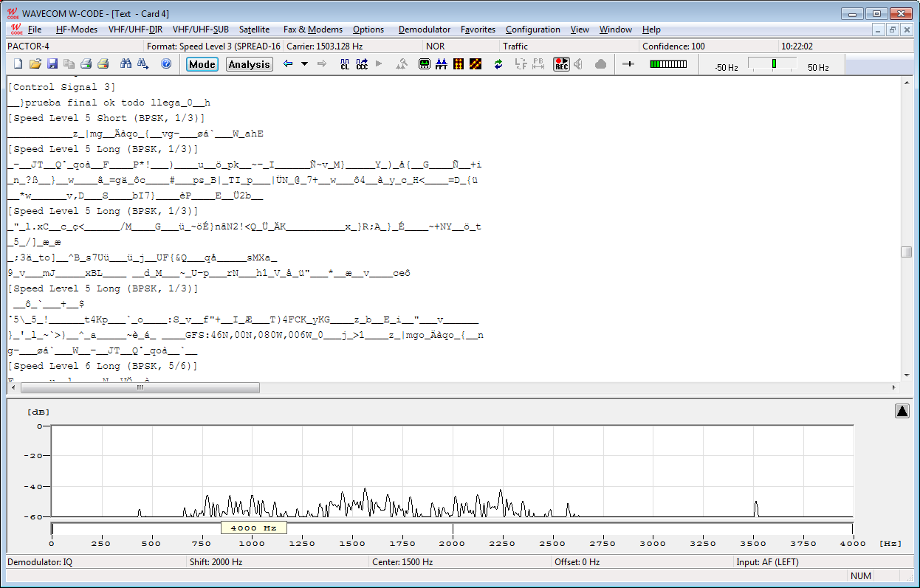The width and height of the screenshot is (920, 588).
Task: Click the 4000 Hz bandwidth label
Action: pyautogui.click(x=253, y=528)
